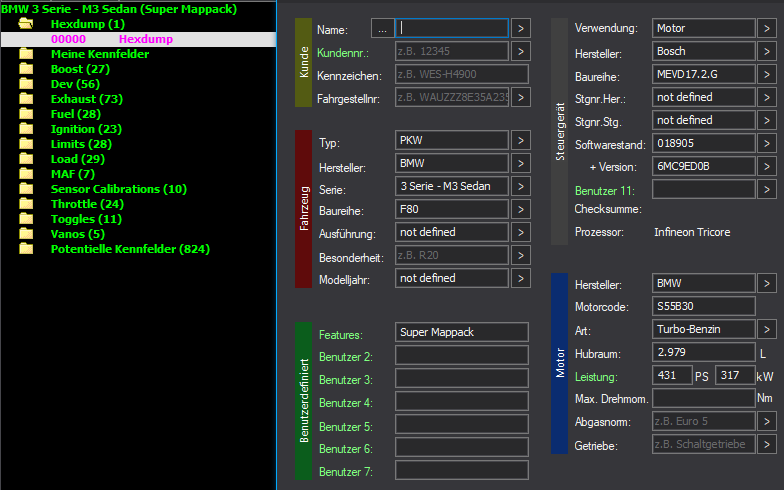
Task: Click the Softwarestand field showing 018905
Action: coord(704,144)
